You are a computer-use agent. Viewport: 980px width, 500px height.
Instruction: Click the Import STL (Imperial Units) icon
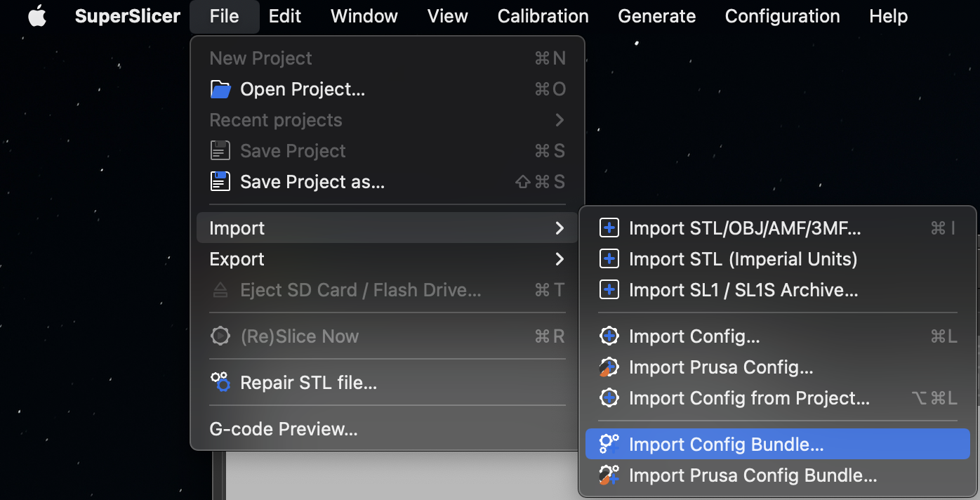(609, 258)
